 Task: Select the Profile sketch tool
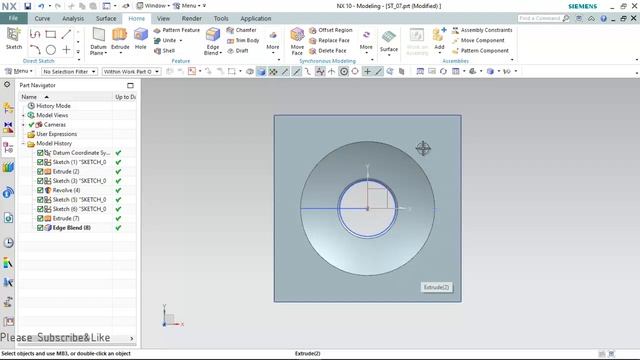(x=35, y=34)
